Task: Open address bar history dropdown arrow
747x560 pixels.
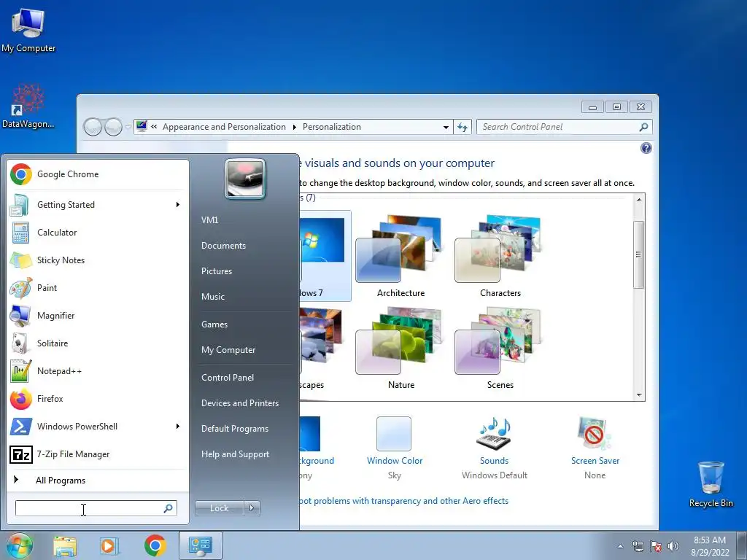Action: point(446,127)
